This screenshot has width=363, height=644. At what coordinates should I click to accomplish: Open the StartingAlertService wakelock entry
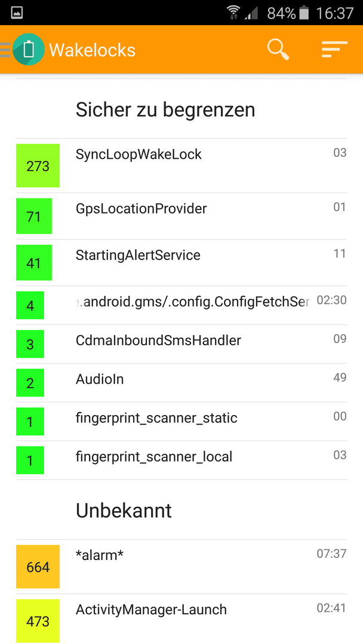181,263
